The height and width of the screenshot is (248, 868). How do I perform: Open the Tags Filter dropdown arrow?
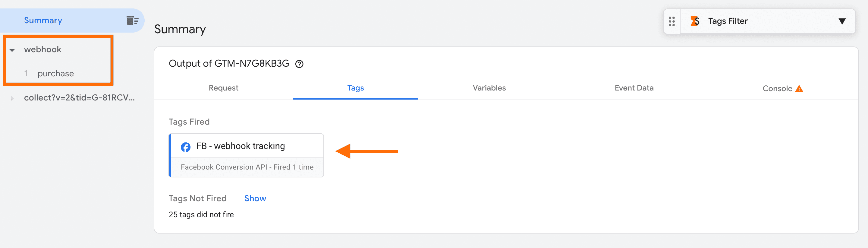pos(842,21)
